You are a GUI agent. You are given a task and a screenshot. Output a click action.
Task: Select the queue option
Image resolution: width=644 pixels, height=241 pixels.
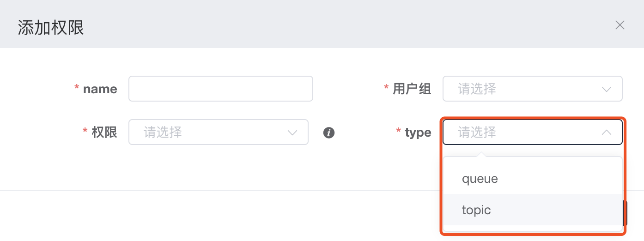(480, 179)
